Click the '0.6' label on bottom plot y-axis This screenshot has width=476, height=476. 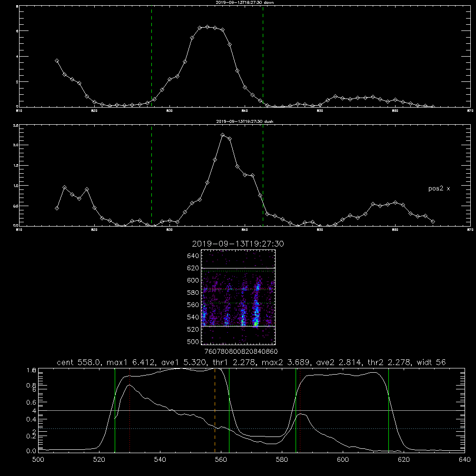(x=31, y=402)
